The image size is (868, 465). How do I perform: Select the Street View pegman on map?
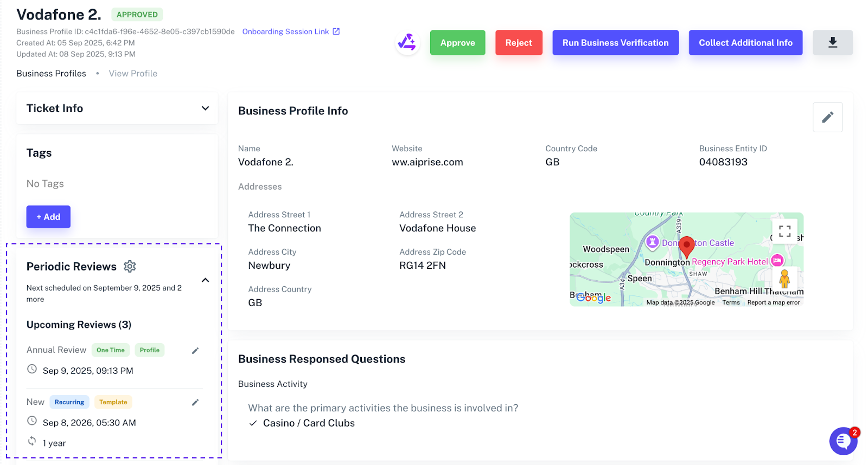[x=784, y=279]
